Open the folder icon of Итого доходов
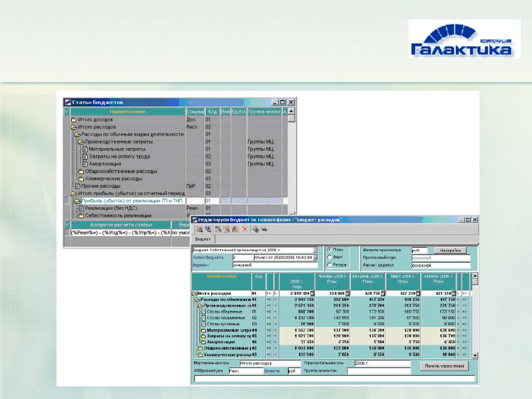Viewport: 532px width, 399px height. (74, 120)
